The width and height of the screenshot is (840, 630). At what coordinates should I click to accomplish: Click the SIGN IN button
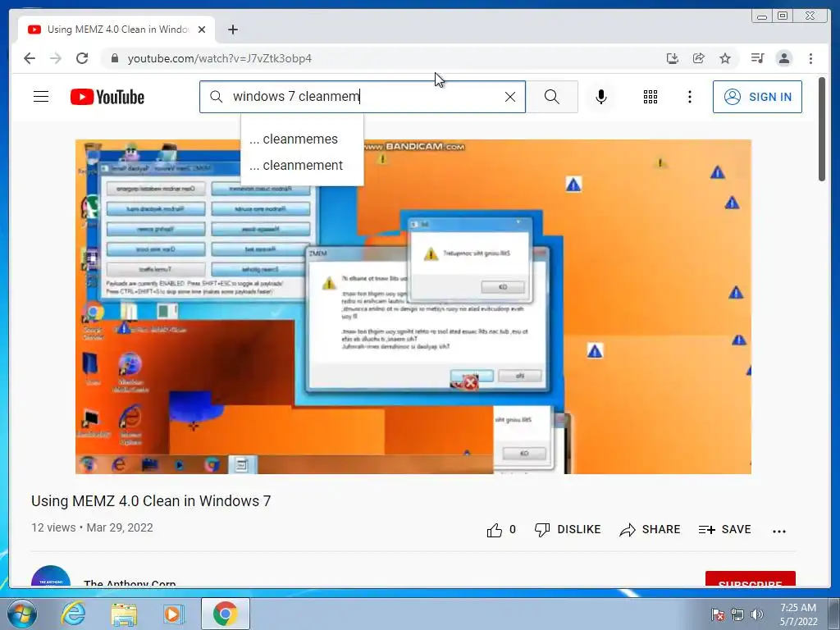[757, 97]
